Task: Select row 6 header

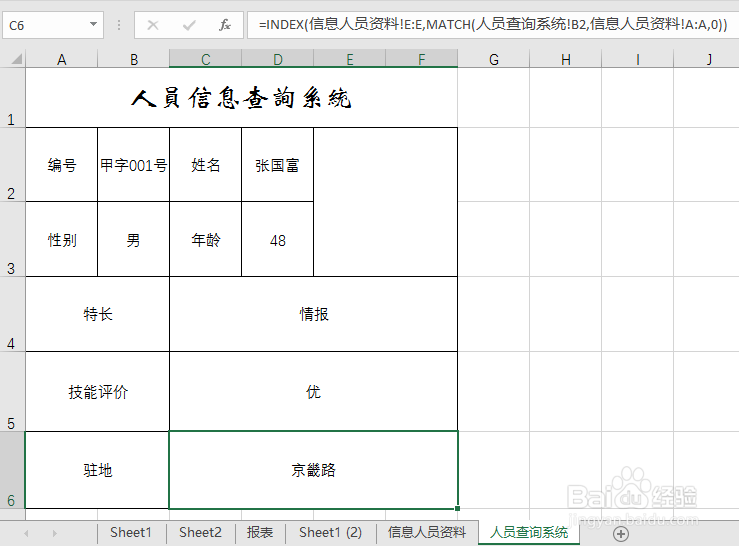Action: click(x=12, y=470)
